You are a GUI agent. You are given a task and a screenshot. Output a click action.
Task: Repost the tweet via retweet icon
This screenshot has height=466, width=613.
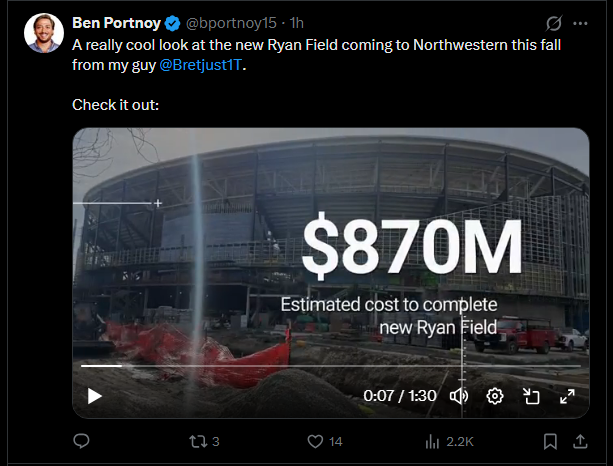tap(197, 440)
